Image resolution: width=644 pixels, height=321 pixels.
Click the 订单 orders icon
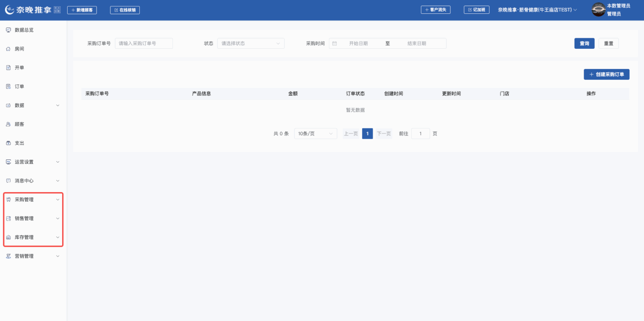coord(8,86)
